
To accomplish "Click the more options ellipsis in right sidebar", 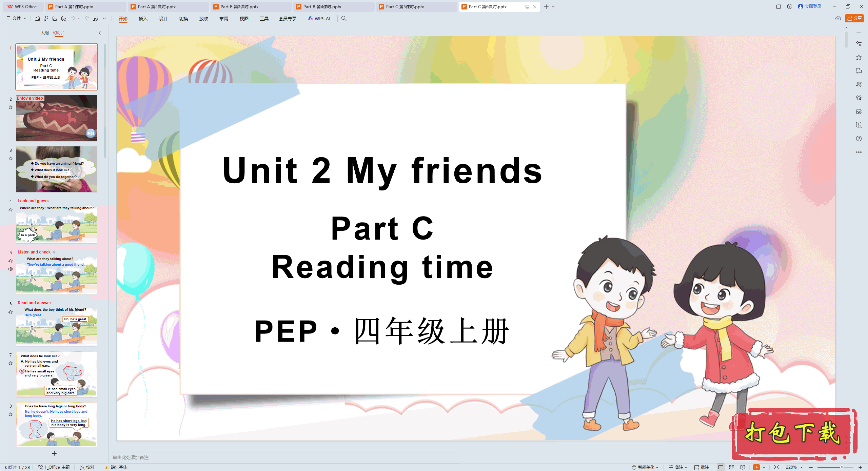I will click(859, 152).
